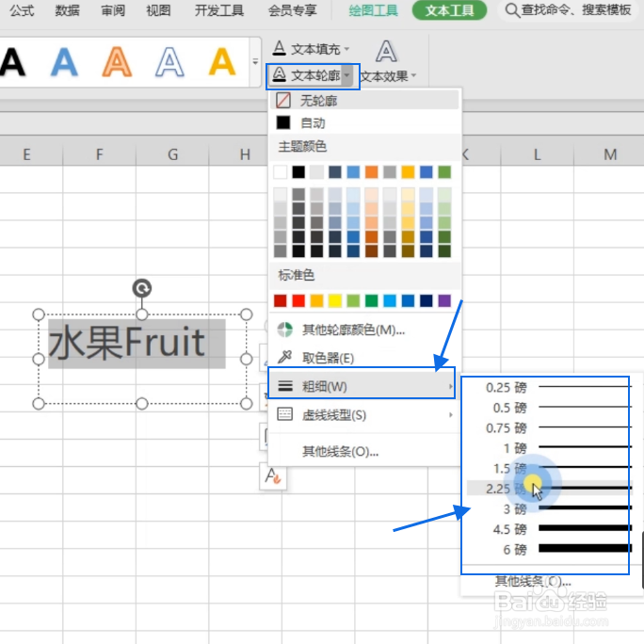The height and width of the screenshot is (644, 644).
Task: Select the orange outlined WordArt style A
Action: coord(117,62)
